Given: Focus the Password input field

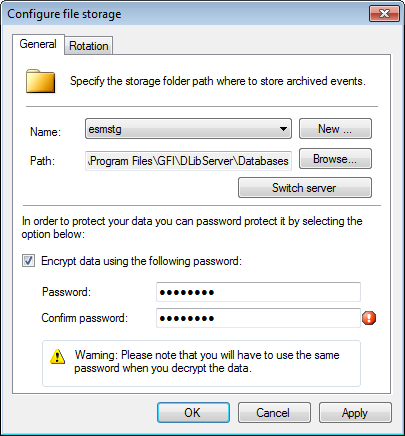Looking at the screenshot, I should click(x=258, y=292).
